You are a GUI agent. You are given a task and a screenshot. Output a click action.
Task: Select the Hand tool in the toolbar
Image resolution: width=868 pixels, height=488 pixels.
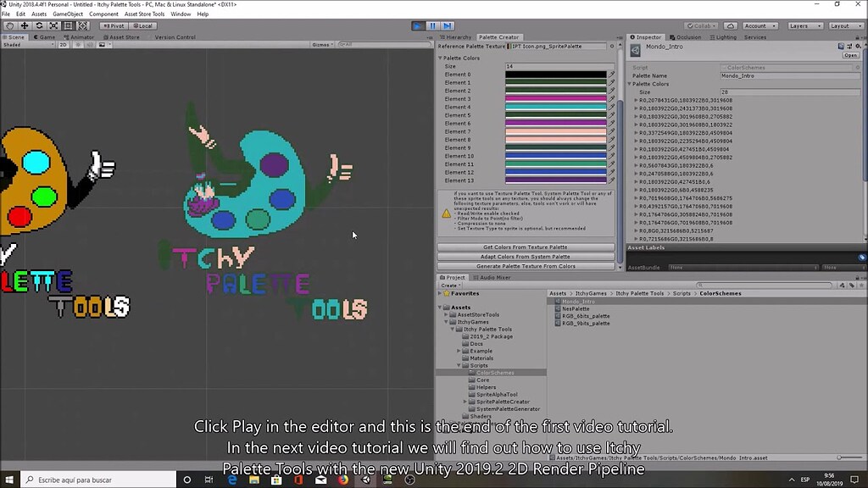(9, 25)
